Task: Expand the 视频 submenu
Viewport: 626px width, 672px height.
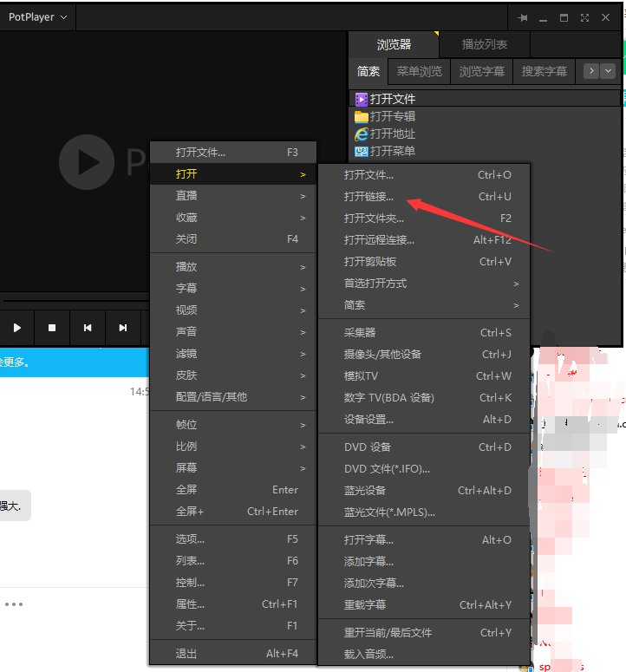Action: tap(233, 310)
